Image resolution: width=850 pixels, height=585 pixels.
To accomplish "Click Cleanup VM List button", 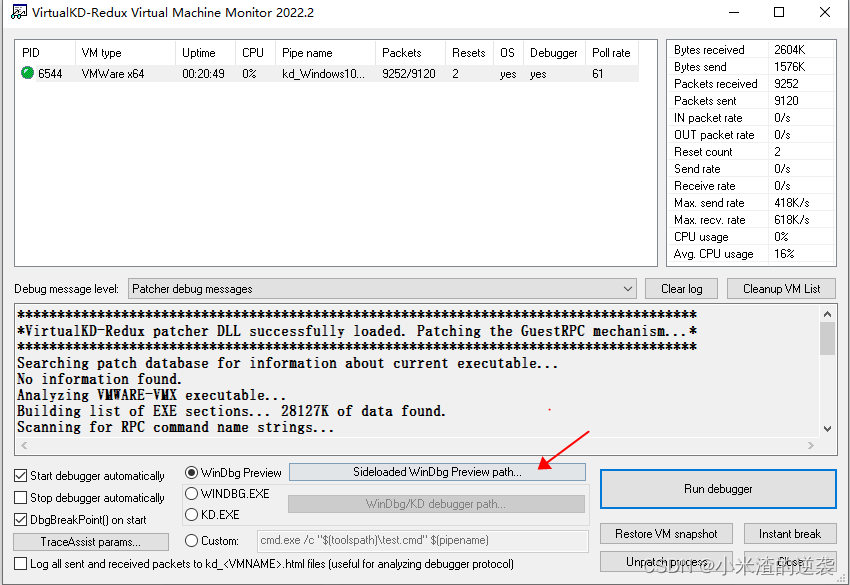I will pos(782,289).
